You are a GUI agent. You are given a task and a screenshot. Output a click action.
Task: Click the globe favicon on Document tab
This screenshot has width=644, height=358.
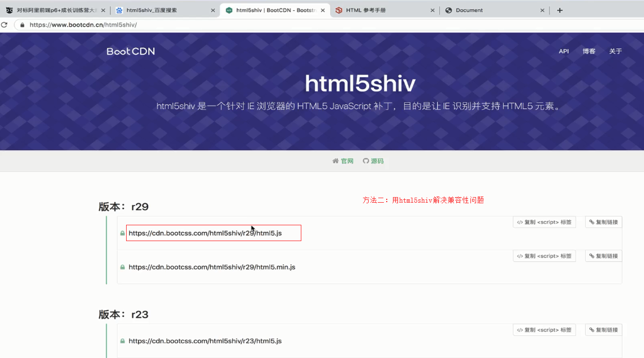pos(448,10)
